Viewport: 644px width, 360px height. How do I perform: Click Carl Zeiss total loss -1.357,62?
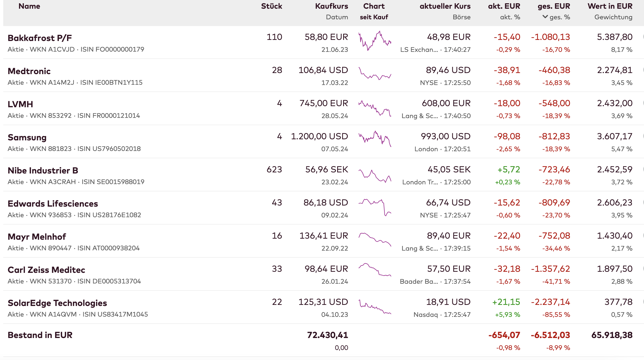point(550,269)
